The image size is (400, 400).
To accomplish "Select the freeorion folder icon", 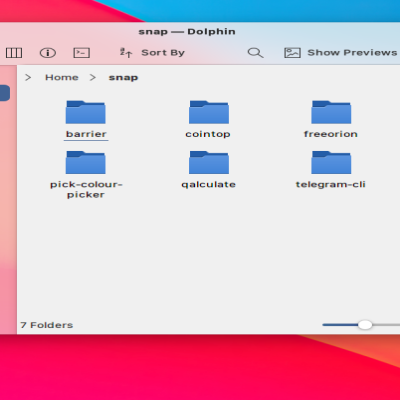I will click(x=331, y=112).
